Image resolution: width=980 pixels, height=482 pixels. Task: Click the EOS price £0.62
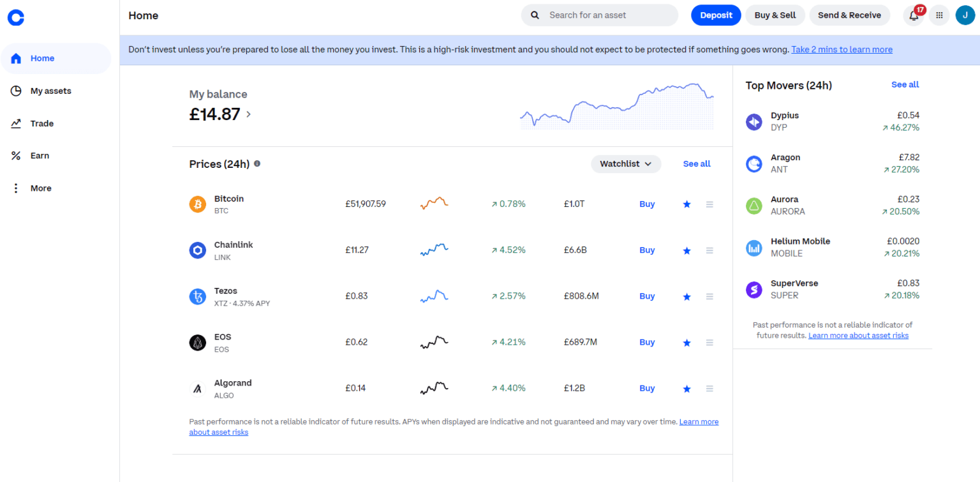click(357, 342)
